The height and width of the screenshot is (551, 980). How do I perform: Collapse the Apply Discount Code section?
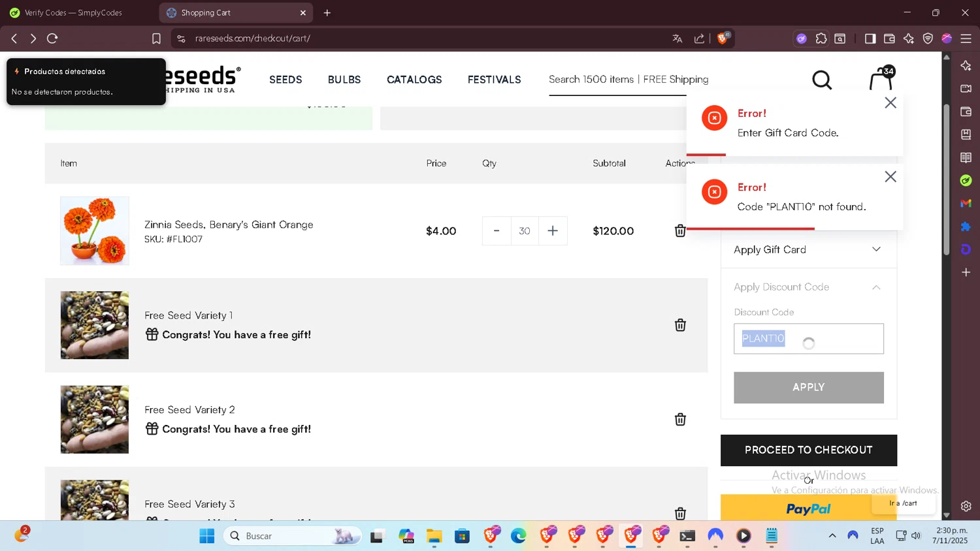coord(808,287)
